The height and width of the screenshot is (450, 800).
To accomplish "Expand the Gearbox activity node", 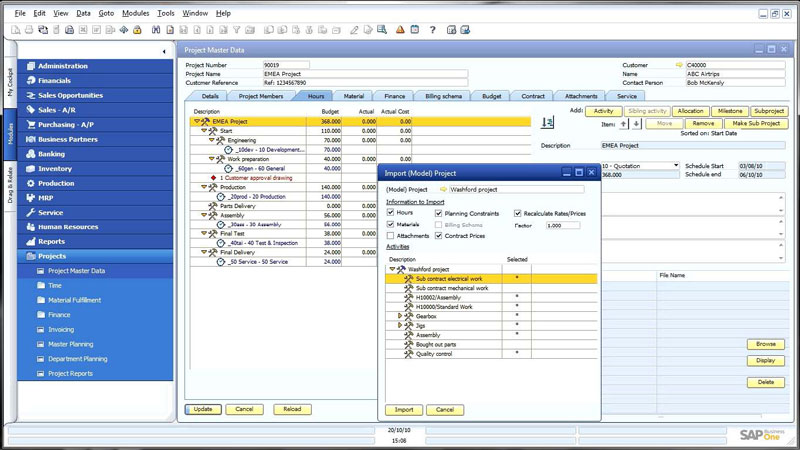I will 400,316.
